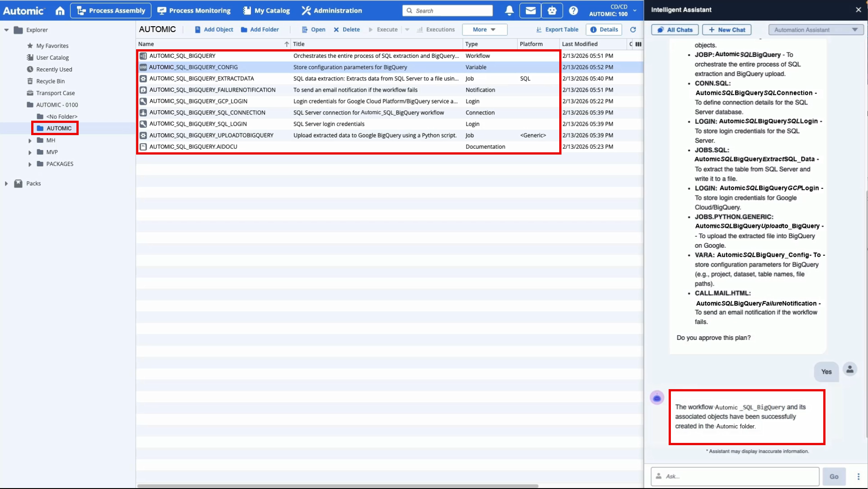Screen dimensions: 868x489
Task: Click the Export Table button
Action: coord(557,29)
